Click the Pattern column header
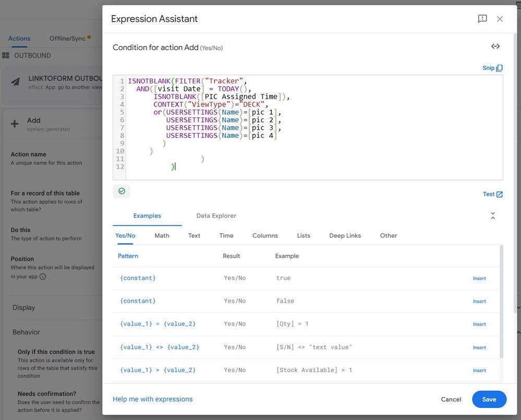The height and width of the screenshot is (420, 521). [x=128, y=256]
